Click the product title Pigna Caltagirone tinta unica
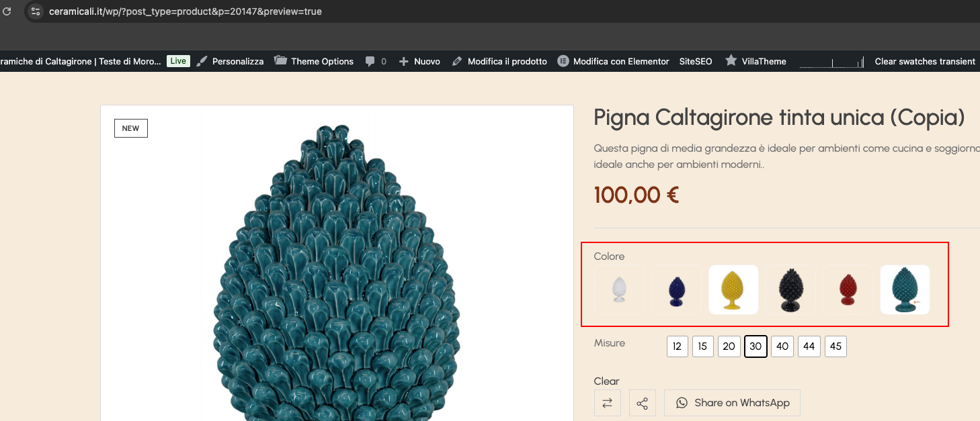 pos(780,118)
